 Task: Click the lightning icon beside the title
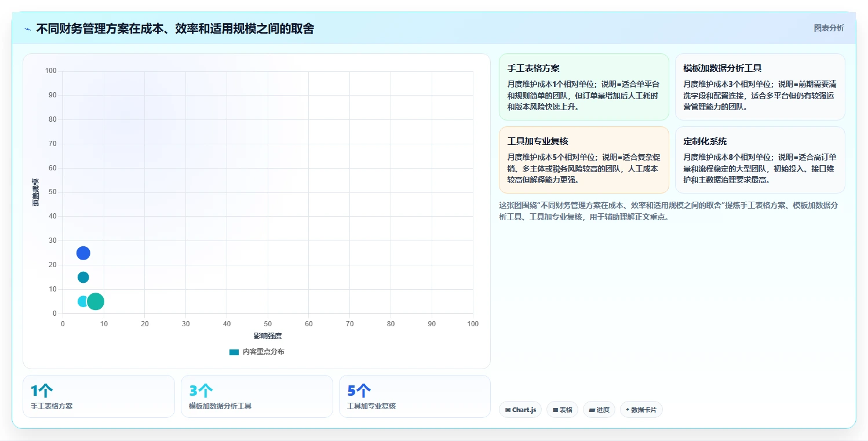tap(27, 29)
